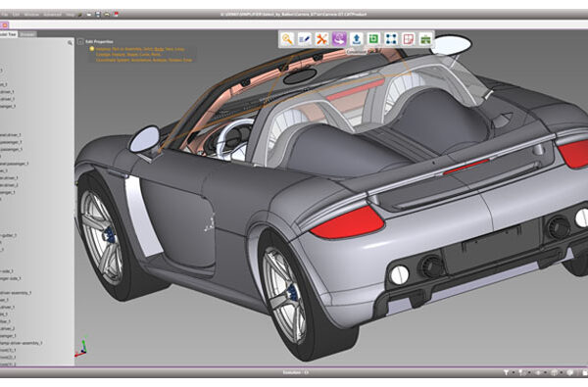588x387 pixels.
Task: Click the blue four-node points icon
Action: [391, 38]
